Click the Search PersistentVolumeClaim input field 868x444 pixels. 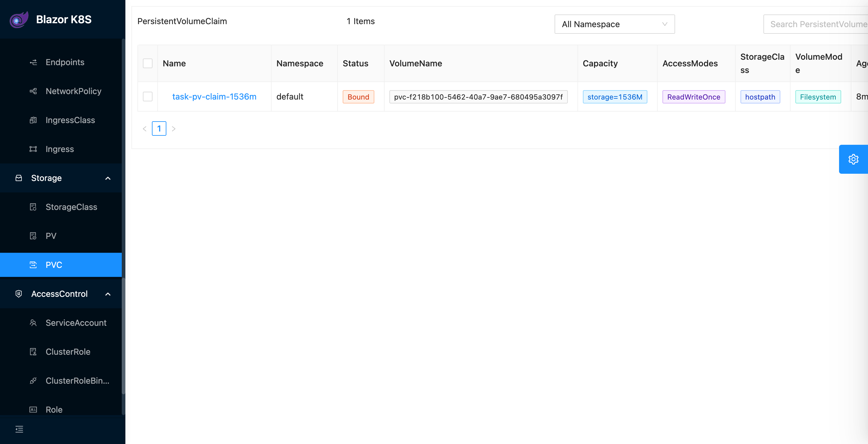(816, 24)
